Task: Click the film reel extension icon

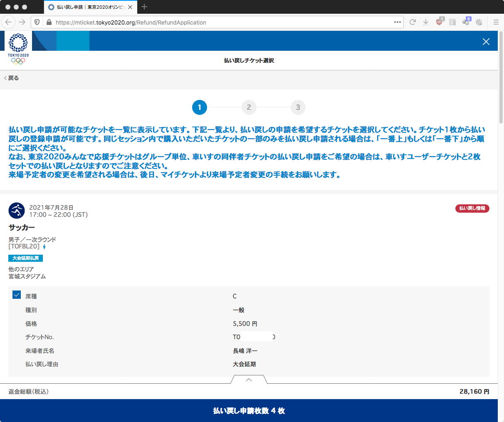Action: [479, 22]
